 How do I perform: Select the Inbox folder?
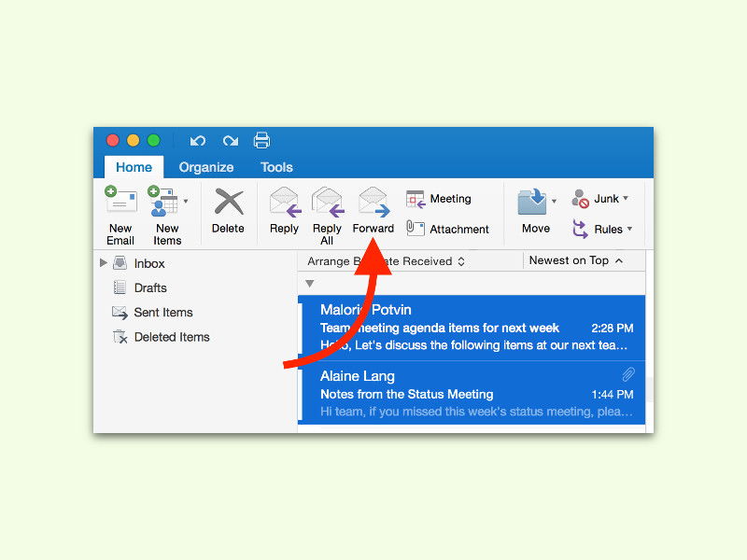[x=149, y=263]
